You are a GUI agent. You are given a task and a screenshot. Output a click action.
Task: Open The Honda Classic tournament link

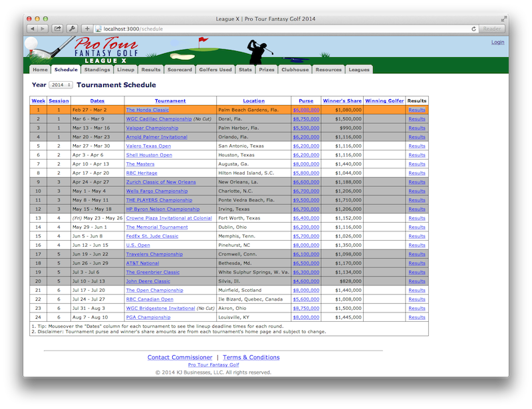(148, 110)
